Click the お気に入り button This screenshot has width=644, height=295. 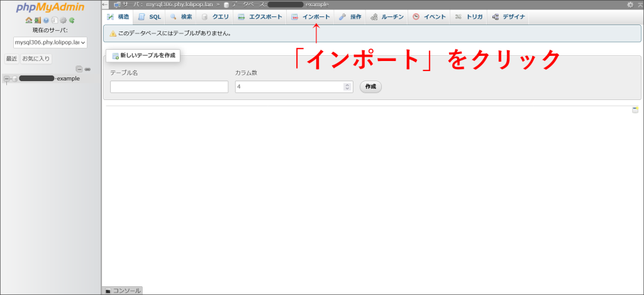36,58
